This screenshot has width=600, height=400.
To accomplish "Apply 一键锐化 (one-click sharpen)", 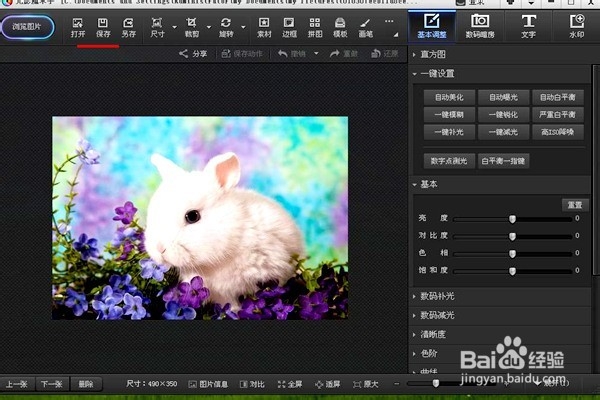I will [504, 114].
